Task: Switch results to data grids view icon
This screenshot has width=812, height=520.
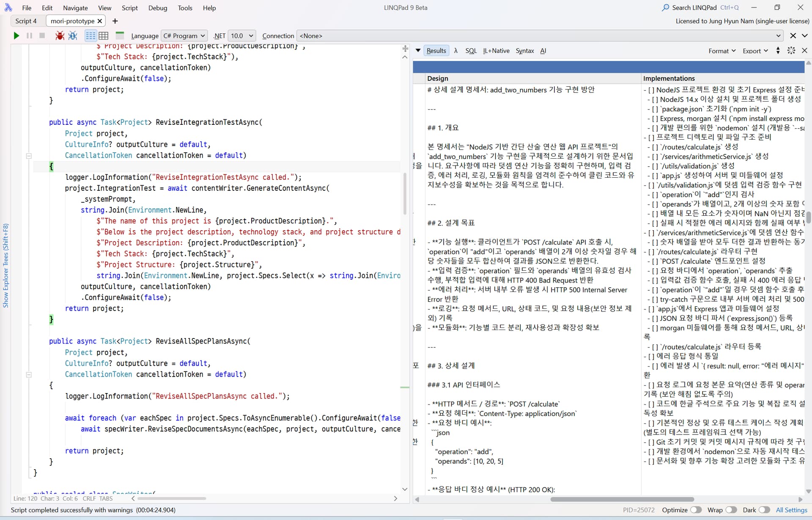Action: tap(104, 36)
